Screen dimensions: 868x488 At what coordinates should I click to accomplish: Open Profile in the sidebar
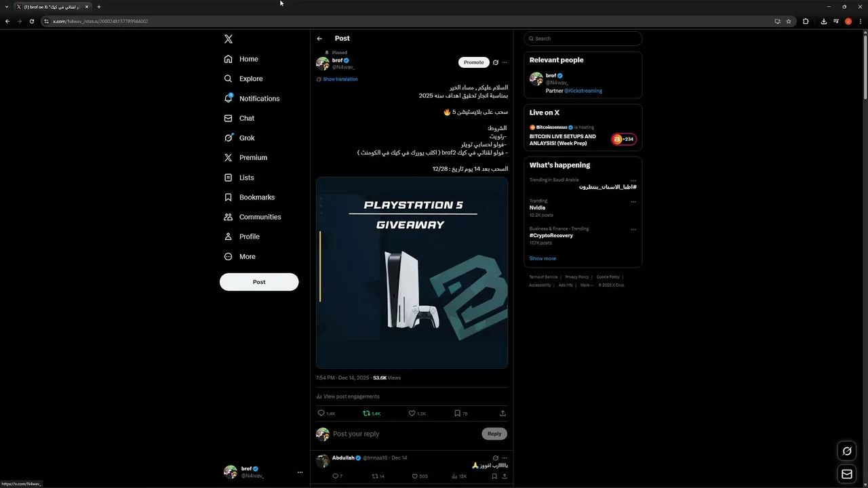click(x=241, y=237)
